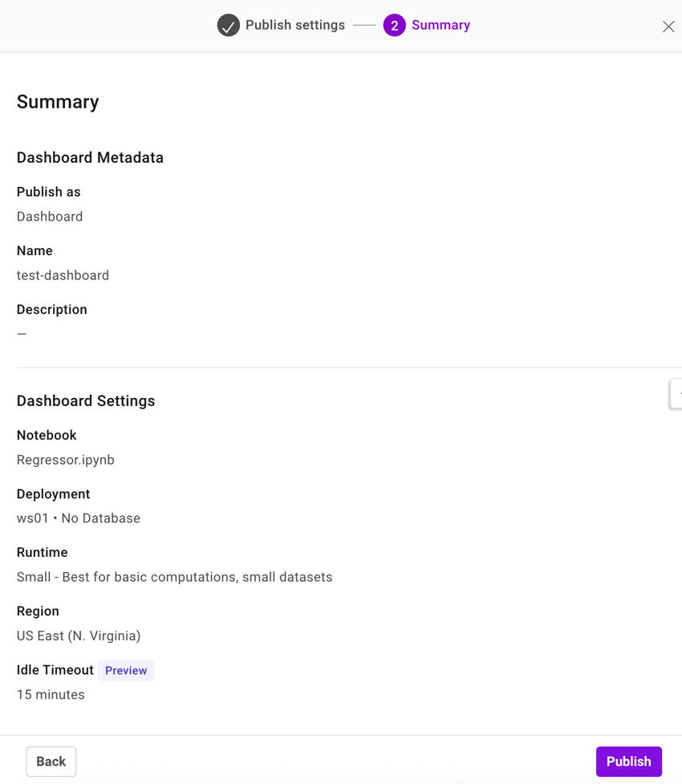Click the empty Description dash
Screen dimensions: 682x784
tap(21, 333)
